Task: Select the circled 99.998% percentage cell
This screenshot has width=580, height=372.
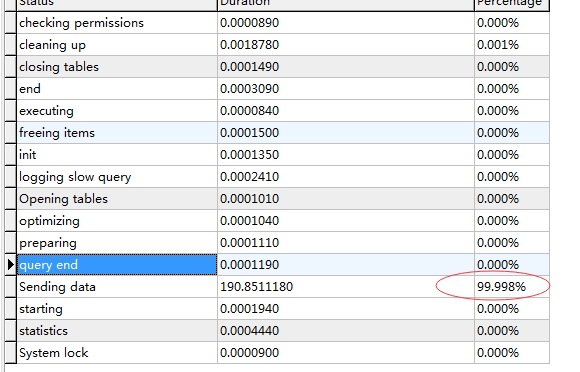Action: [x=512, y=287]
